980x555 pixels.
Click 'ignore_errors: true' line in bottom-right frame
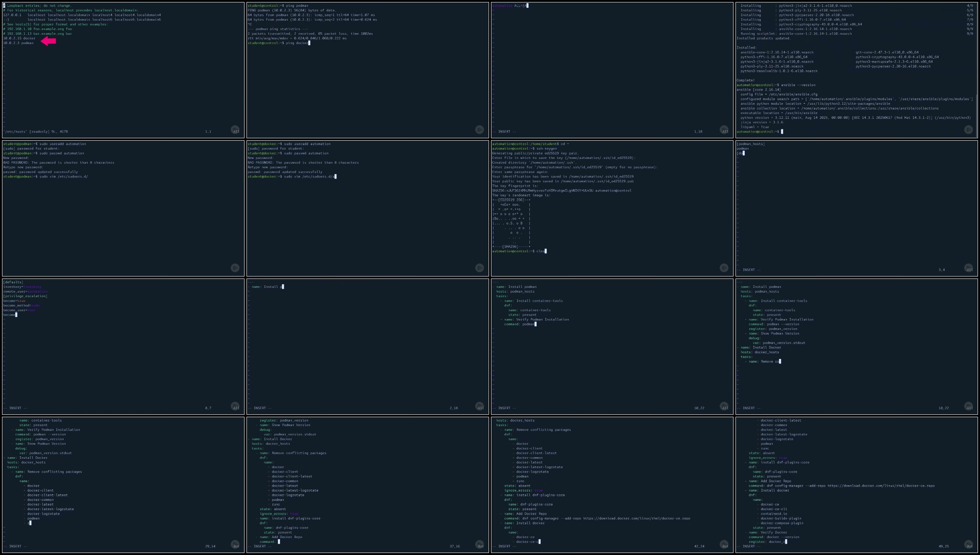pyautogui.click(x=767, y=458)
